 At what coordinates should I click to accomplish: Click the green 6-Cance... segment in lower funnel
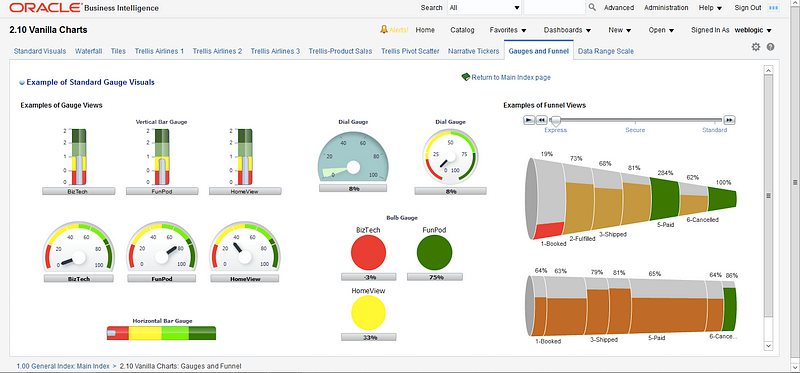coord(730,309)
